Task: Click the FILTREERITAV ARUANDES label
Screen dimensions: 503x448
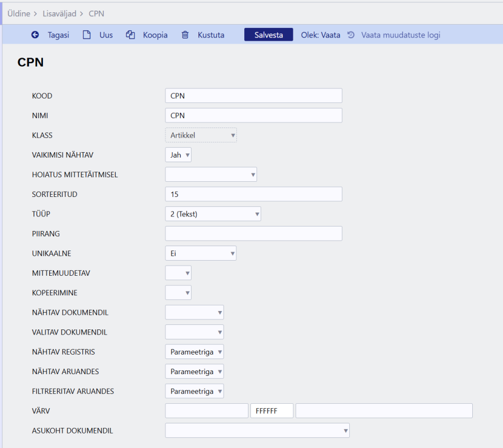Action: click(x=73, y=391)
